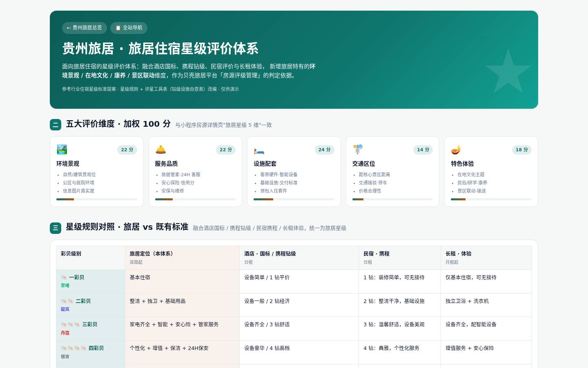This screenshot has width=588, height=368.
Task: Click section number icon beside 五大评价维度
Action: coord(56,125)
